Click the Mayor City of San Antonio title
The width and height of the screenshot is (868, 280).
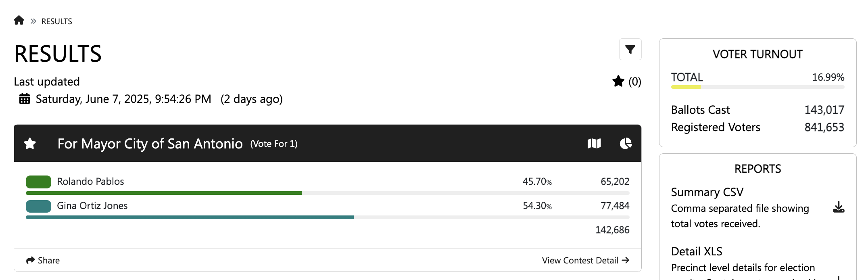pyautogui.click(x=150, y=144)
